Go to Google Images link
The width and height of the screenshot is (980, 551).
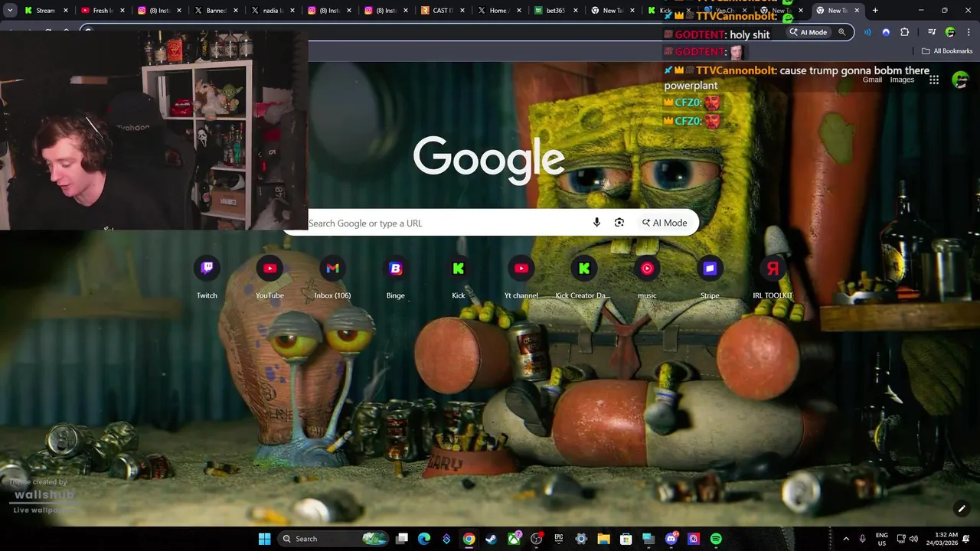(902, 80)
